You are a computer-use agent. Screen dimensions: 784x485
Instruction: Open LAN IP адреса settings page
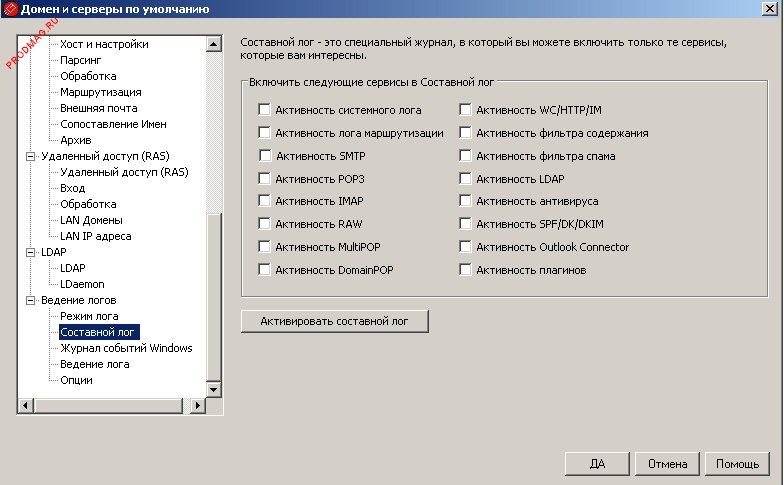pos(95,236)
